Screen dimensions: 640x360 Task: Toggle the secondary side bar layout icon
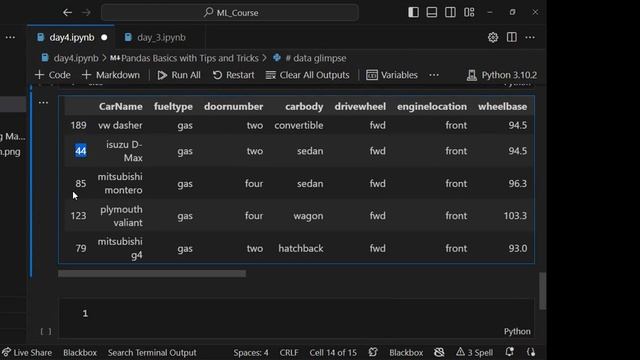pos(450,12)
